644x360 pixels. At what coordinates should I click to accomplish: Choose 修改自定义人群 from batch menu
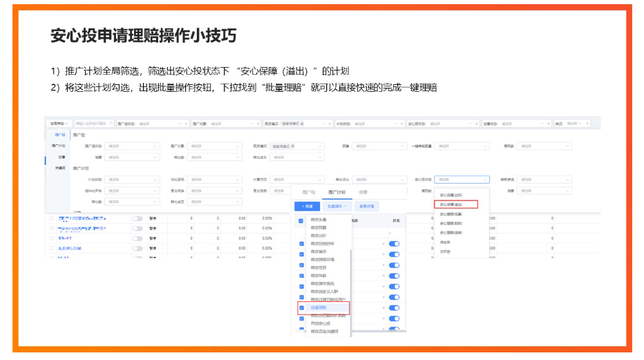pos(325,292)
